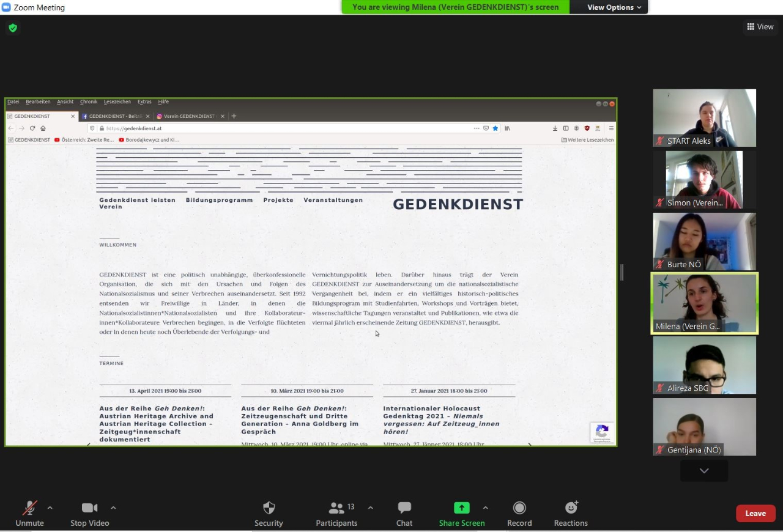The width and height of the screenshot is (783, 532).
Task: Go back in the shared browser
Action: pyautogui.click(x=11, y=128)
